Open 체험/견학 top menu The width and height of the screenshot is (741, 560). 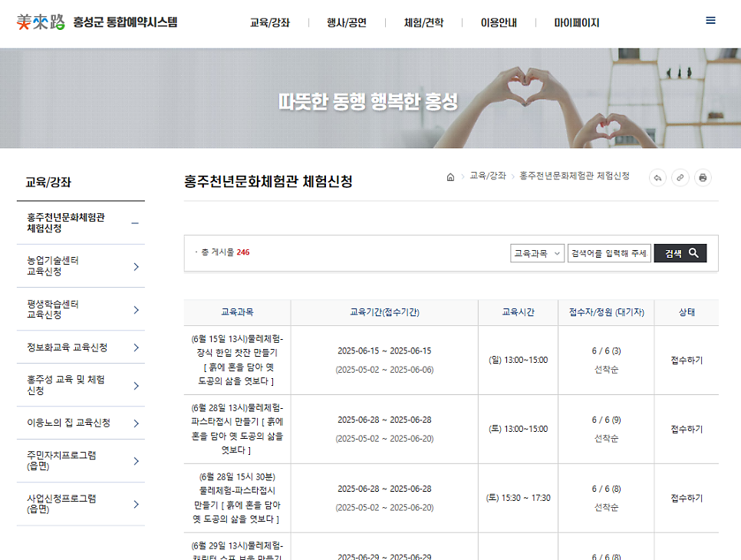tap(424, 23)
